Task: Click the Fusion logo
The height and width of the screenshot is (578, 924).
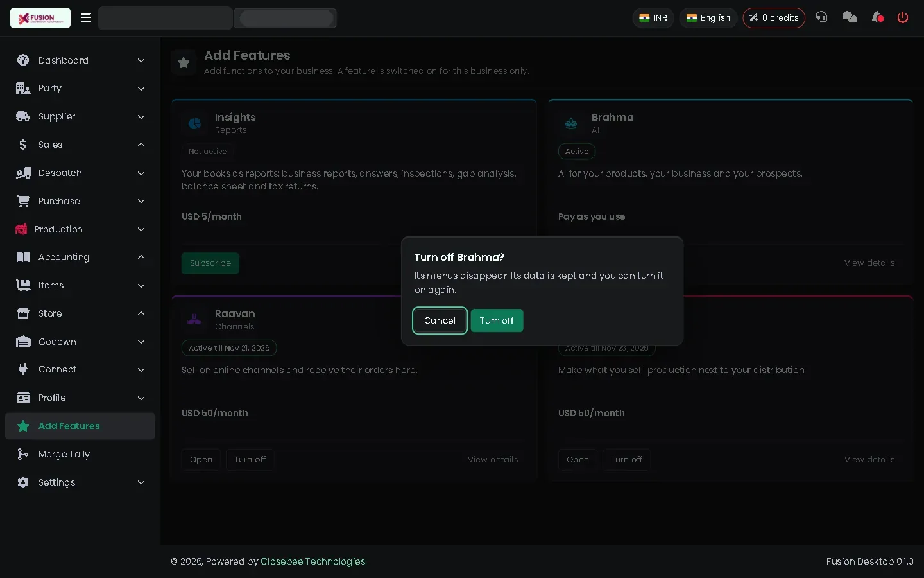Action: pyautogui.click(x=40, y=18)
